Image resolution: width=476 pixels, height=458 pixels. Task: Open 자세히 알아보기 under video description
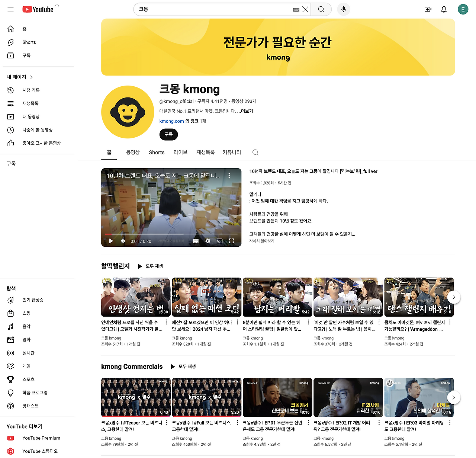tap(262, 241)
